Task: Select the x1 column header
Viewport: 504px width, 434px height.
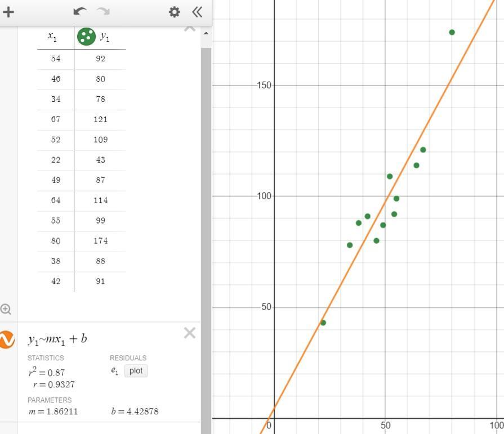Action: [x=52, y=37]
